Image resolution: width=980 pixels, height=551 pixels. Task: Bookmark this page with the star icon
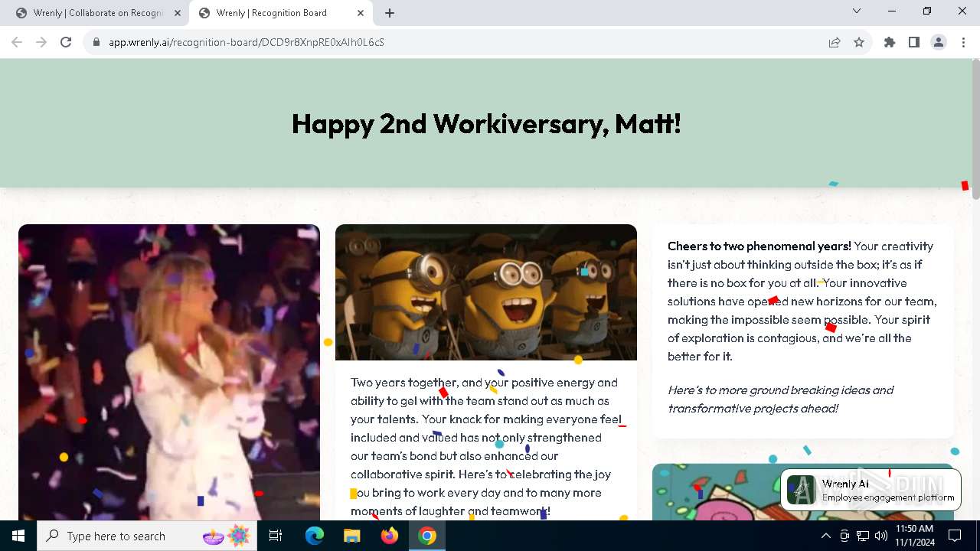point(859,42)
